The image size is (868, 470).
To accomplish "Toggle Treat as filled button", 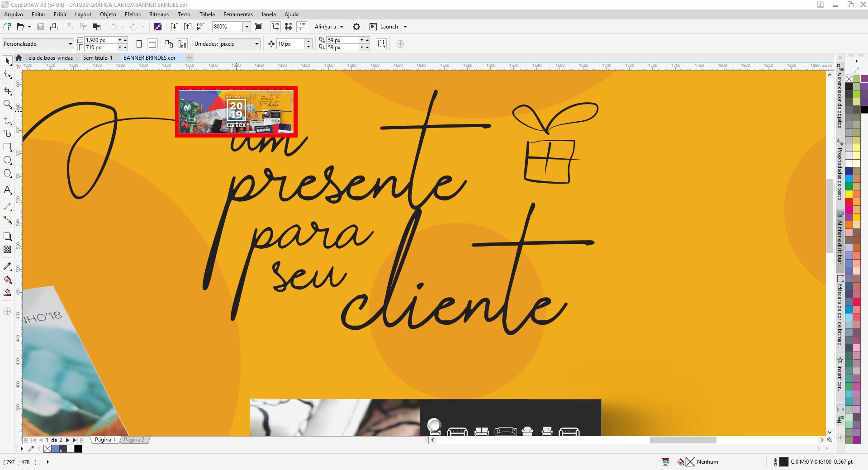I will click(381, 44).
